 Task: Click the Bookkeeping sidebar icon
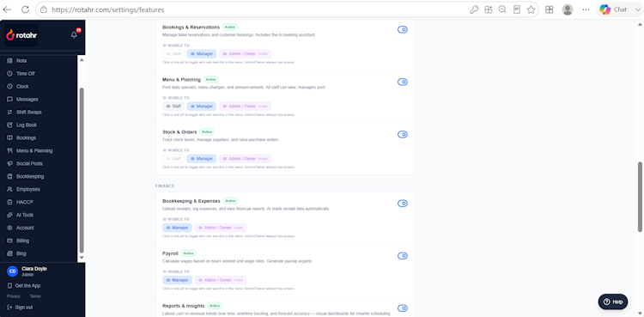[9, 176]
